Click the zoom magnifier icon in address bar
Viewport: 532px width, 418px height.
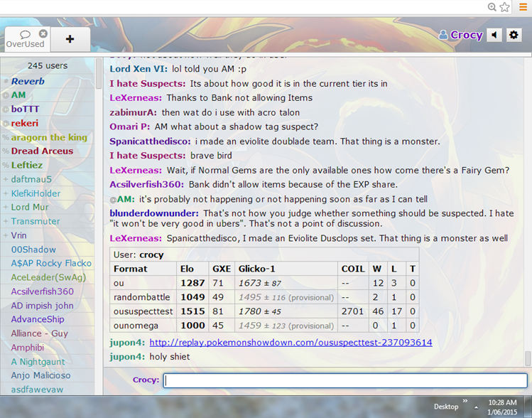point(492,7)
